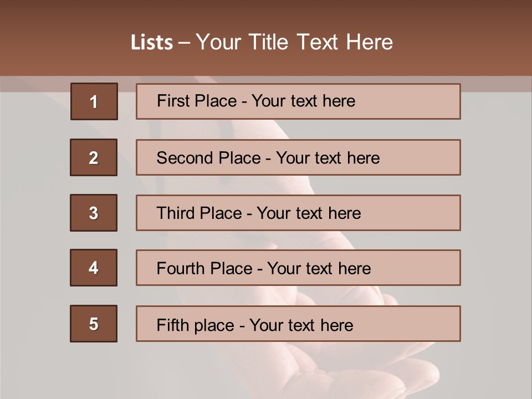
Task: Click the empty right end of the Second Place bar
Action: coord(427,157)
